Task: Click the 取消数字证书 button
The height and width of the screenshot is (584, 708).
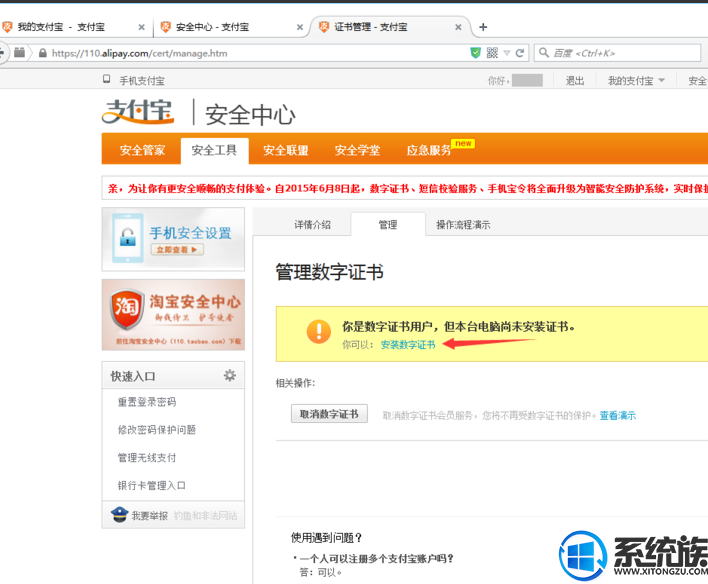Action: (x=329, y=414)
